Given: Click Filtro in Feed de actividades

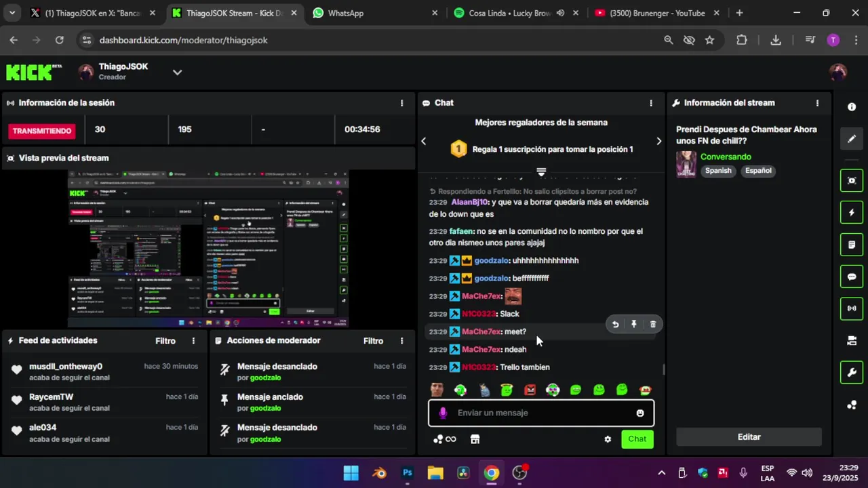Looking at the screenshot, I should (x=165, y=341).
